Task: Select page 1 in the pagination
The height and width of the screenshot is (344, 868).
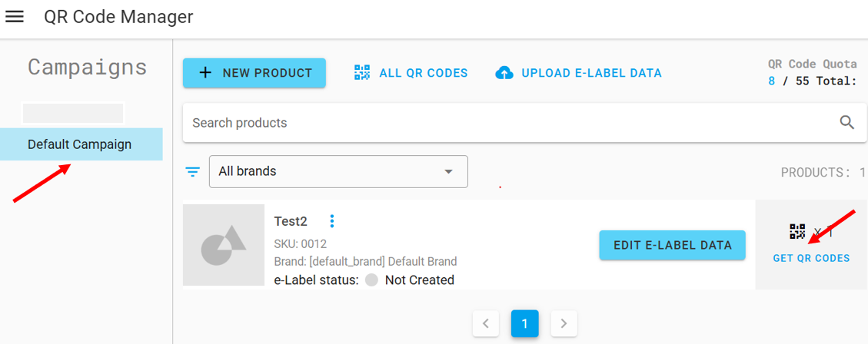Action: click(524, 324)
